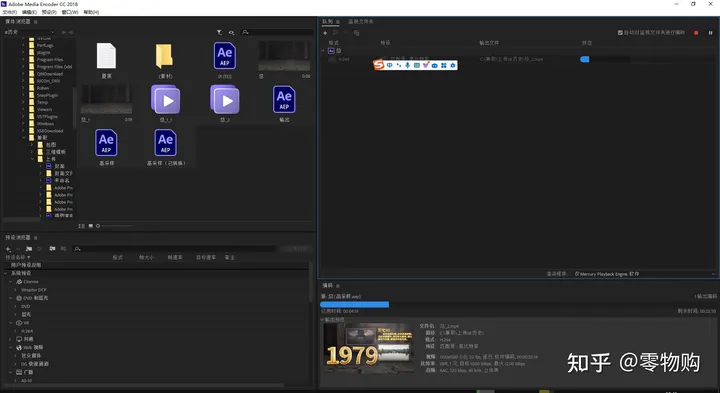Collapse the 总 queue item
Screen dimensions: 720x393
[323, 51]
